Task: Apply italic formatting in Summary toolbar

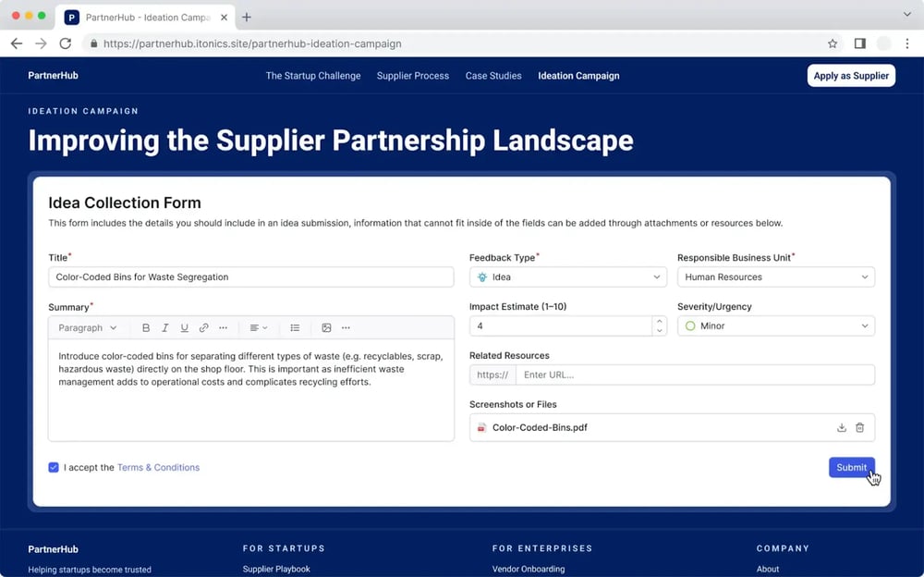Action: point(165,328)
